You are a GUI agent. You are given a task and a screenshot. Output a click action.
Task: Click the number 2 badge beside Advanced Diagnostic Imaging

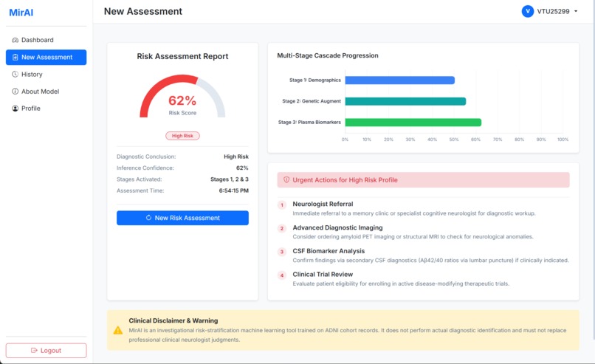point(282,228)
